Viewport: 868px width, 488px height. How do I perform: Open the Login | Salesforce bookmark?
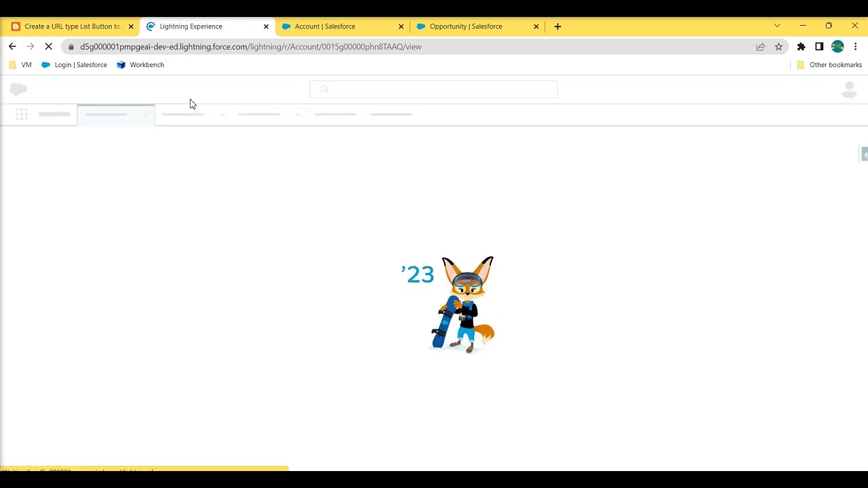75,65
